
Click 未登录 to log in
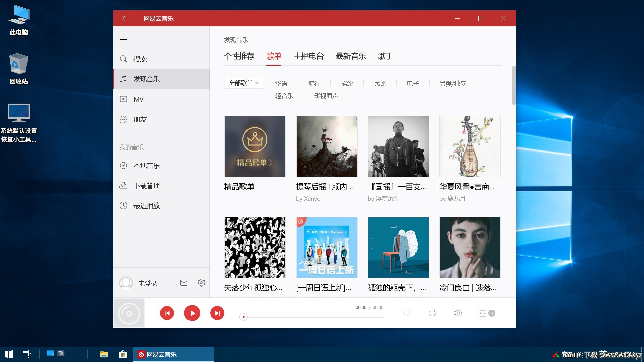pos(148,283)
